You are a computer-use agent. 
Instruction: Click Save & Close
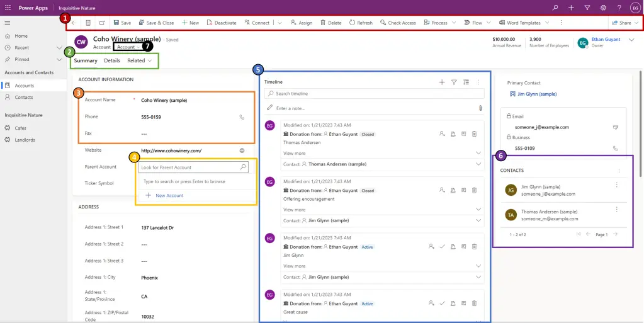pyautogui.click(x=156, y=23)
